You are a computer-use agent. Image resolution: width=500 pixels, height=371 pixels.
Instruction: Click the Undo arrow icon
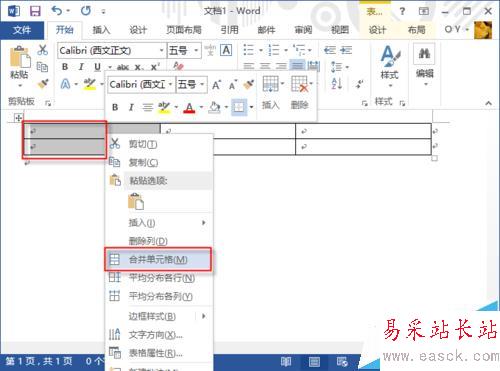(x=57, y=11)
